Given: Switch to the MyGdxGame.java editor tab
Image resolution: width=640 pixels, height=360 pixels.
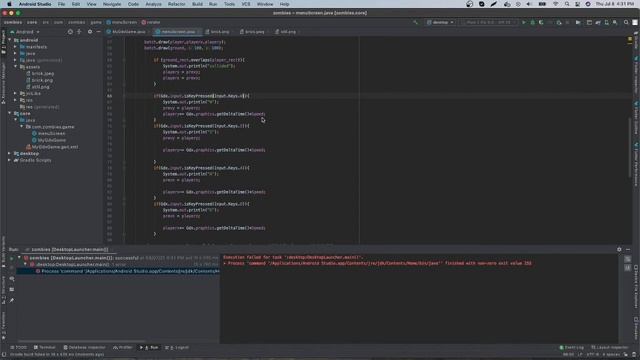Looking at the screenshot, I should tap(126, 32).
